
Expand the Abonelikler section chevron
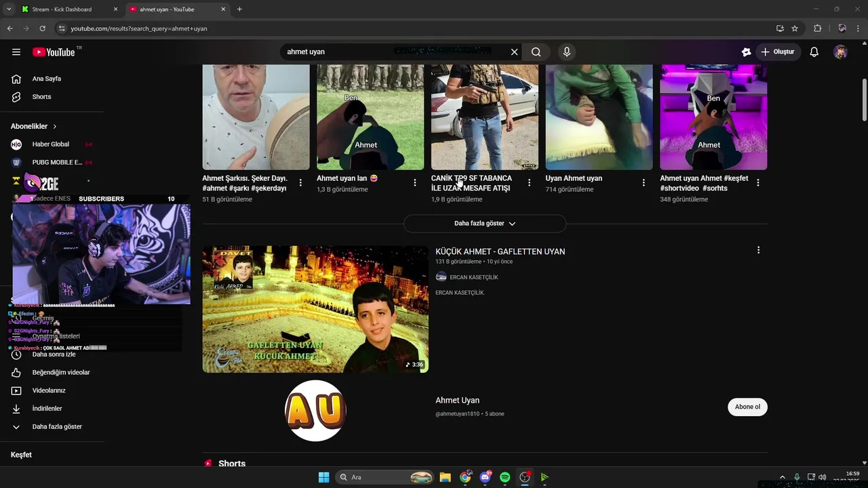point(55,127)
